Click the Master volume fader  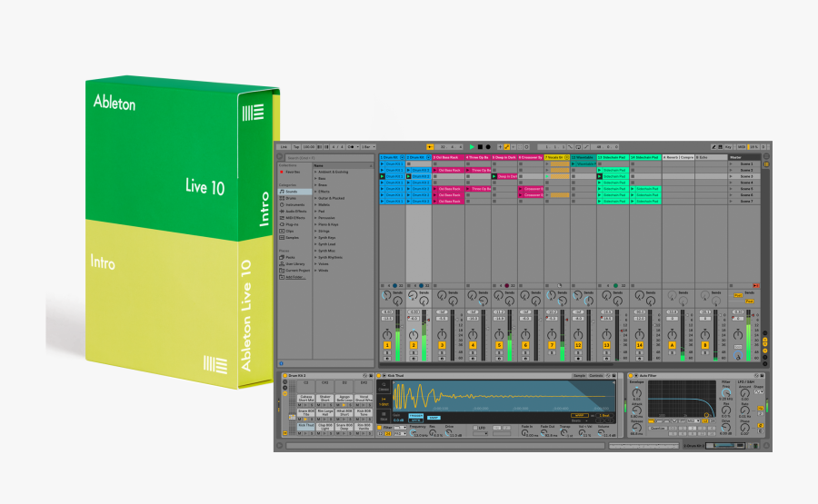753,315
